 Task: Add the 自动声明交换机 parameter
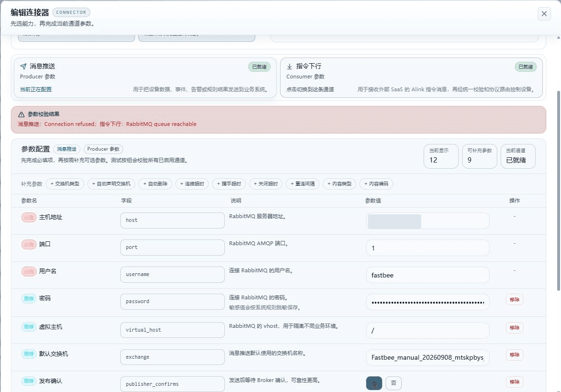click(111, 184)
